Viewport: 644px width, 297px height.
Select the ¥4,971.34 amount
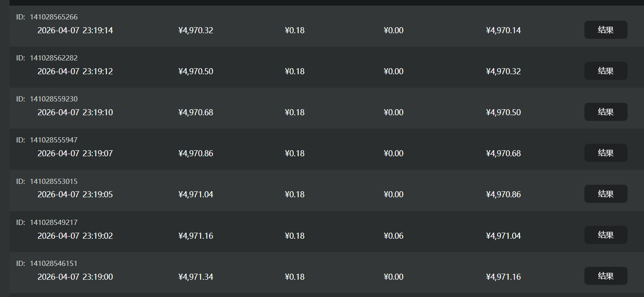coord(196,277)
